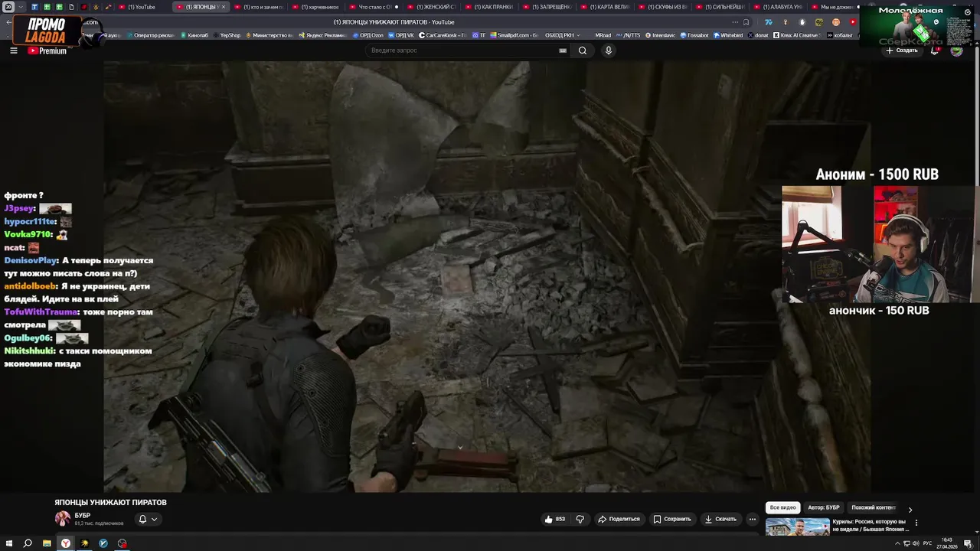Image resolution: width=980 pixels, height=551 pixels.
Task: Switch to the харчевников browser tab
Action: pos(315,7)
